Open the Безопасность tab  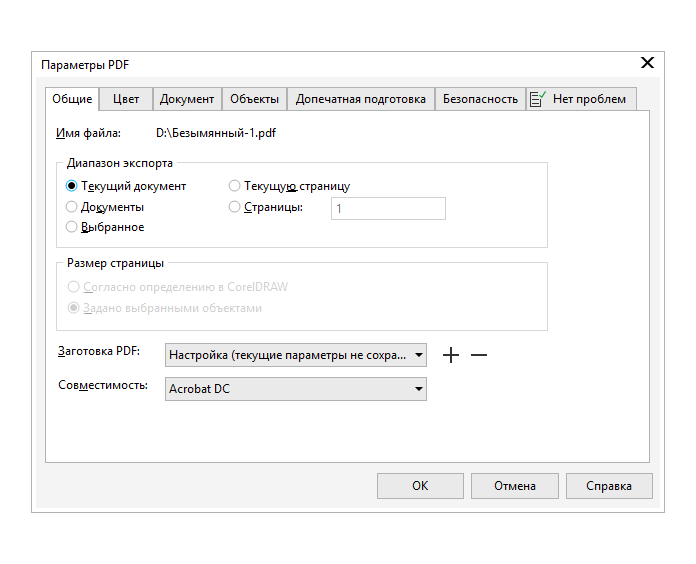(481, 99)
